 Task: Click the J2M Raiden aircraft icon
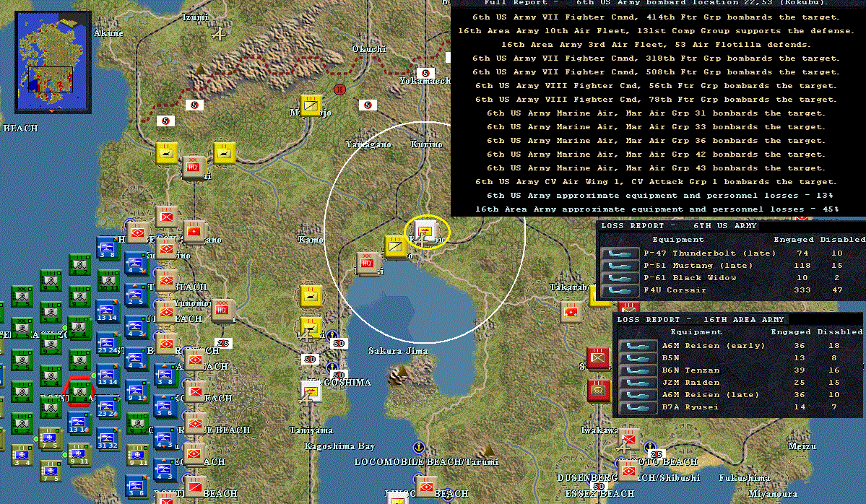pos(637,383)
